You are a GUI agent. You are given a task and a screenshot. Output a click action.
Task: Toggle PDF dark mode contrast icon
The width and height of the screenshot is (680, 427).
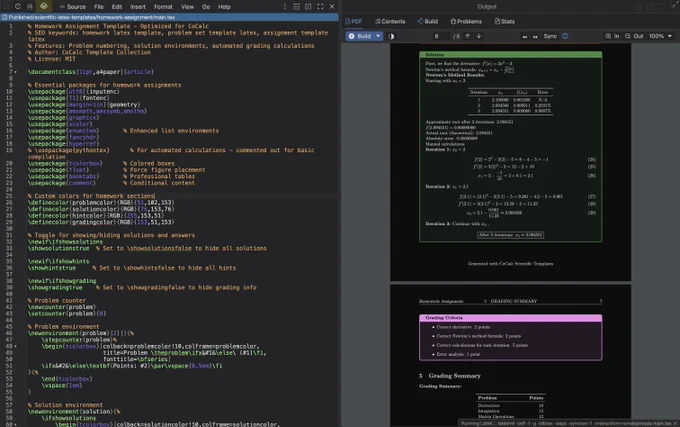pyautogui.click(x=391, y=36)
